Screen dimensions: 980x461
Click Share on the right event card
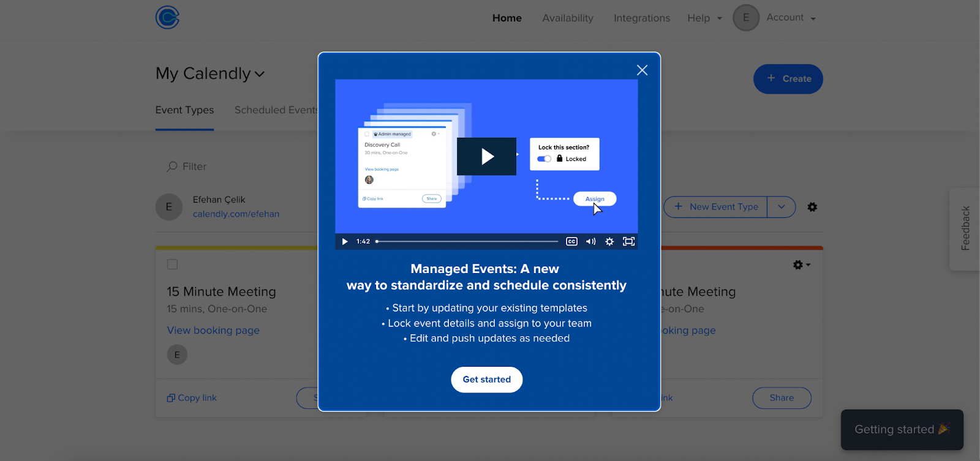click(x=782, y=398)
